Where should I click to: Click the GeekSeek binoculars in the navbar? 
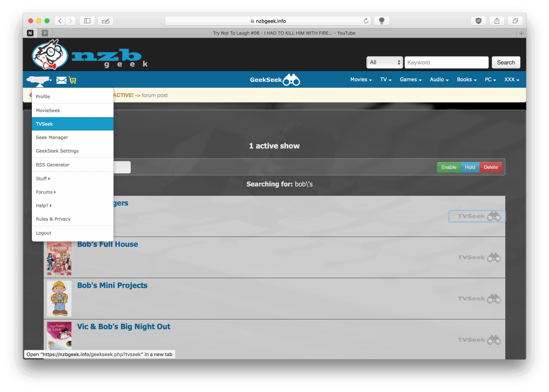click(x=292, y=79)
